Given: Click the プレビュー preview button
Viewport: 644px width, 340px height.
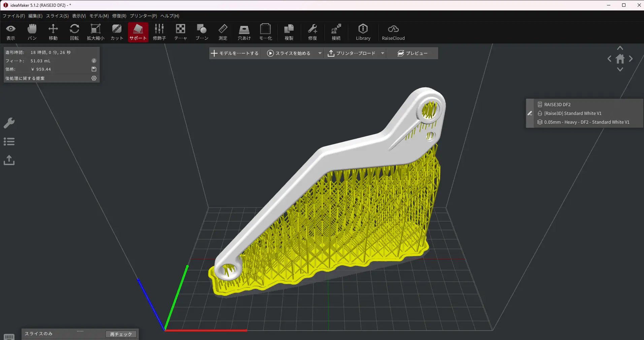Looking at the screenshot, I should coord(412,53).
